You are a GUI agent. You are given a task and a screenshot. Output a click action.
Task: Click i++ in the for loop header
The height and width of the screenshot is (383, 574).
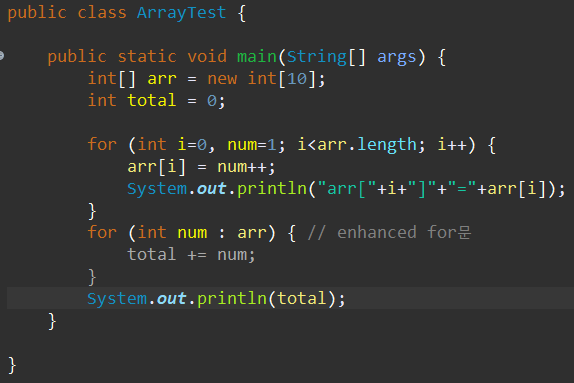click(x=452, y=145)
